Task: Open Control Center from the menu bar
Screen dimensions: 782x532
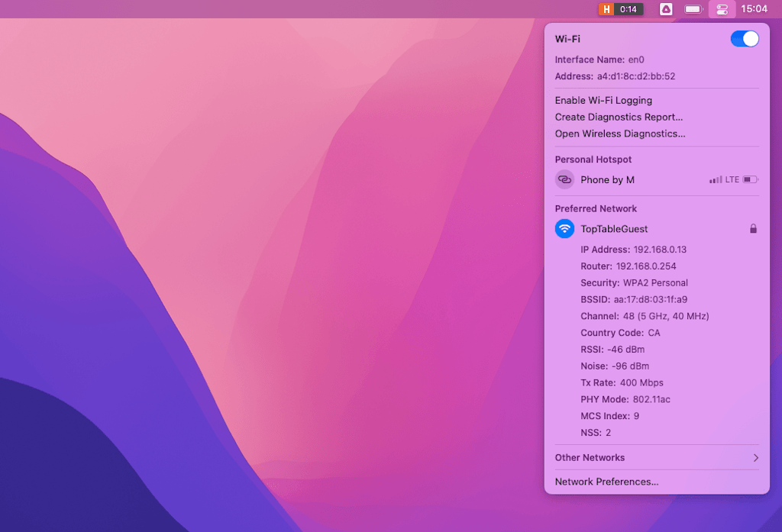Action: click(721, 9)
